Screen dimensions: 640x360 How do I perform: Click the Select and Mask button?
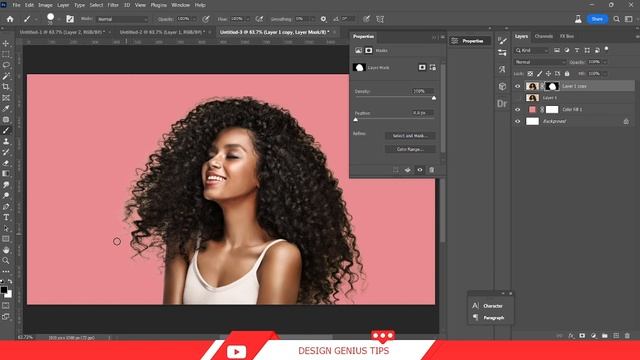(x=410, y=136)
